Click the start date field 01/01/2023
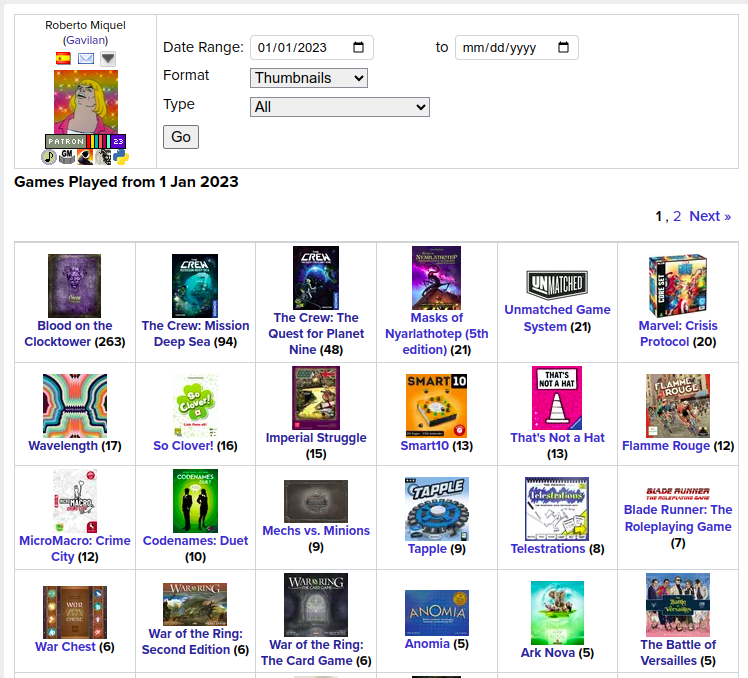 tap(312, 47)
